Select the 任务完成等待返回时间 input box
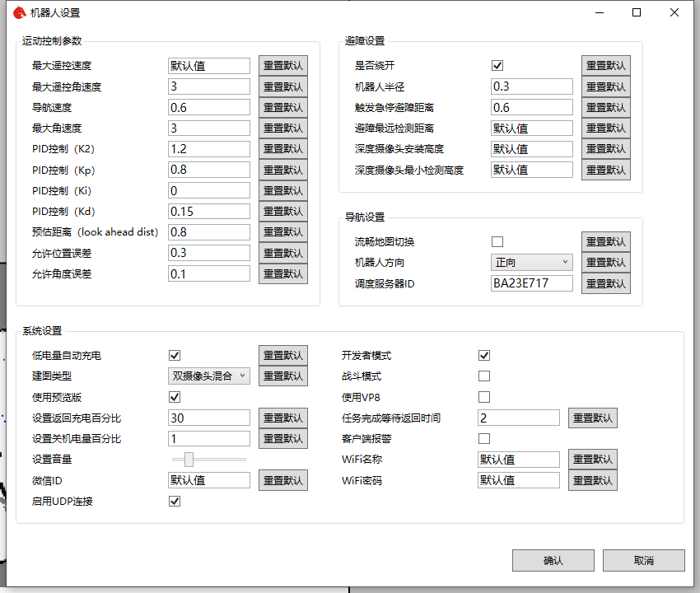The image size is (700, 593). click(x=518, y=418)
